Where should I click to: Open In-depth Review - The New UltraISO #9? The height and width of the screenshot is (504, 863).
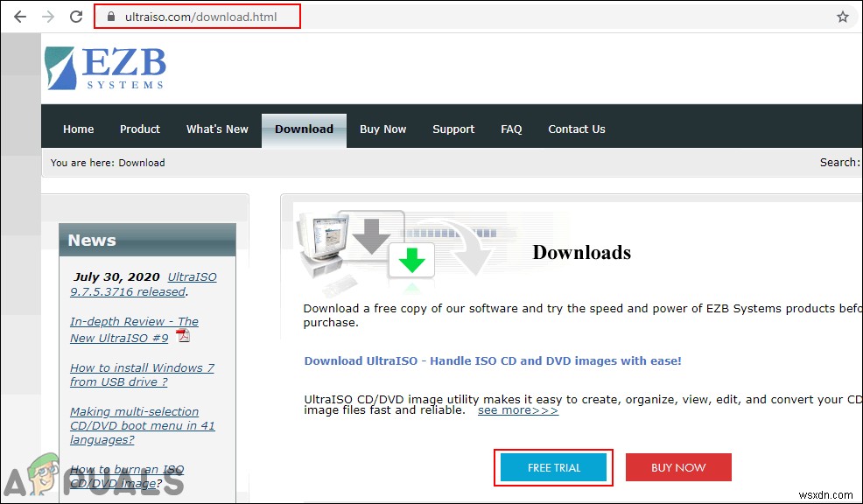[134, 330]
